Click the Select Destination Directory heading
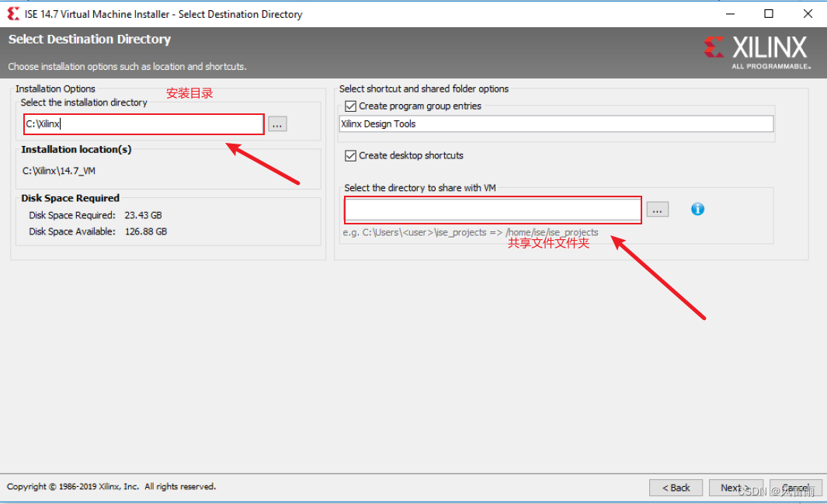 click(89, 40)
